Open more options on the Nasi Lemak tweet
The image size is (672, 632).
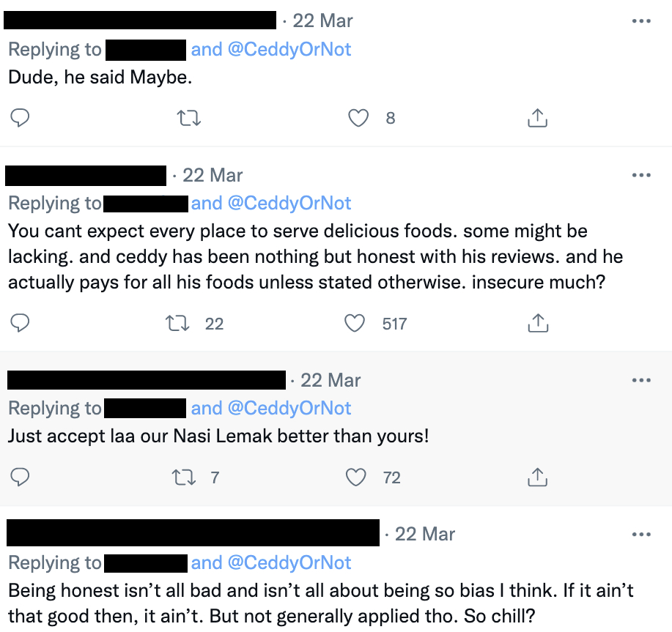pos(640,380)
